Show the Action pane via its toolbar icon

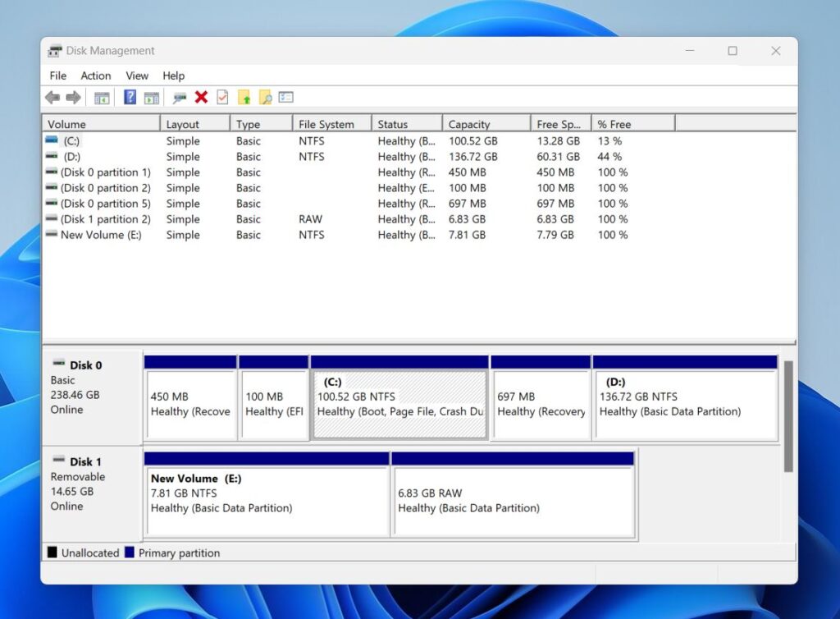tap(151, 97)
